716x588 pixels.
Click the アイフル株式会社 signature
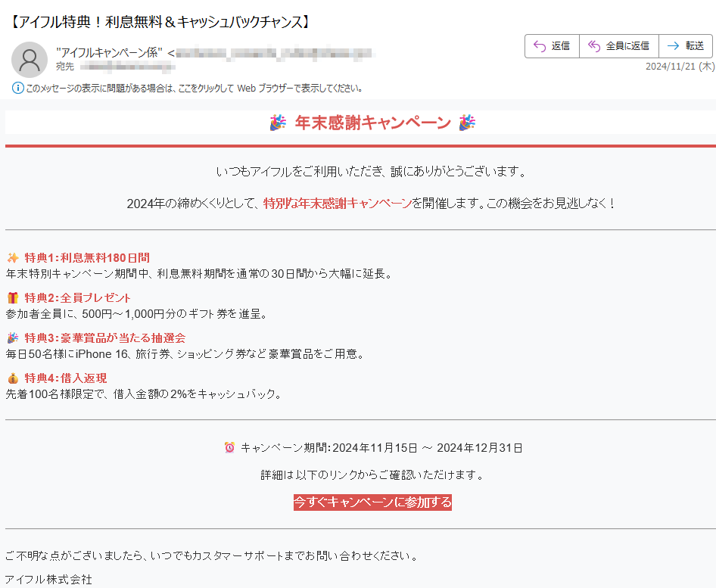click(x=48, y=580)
